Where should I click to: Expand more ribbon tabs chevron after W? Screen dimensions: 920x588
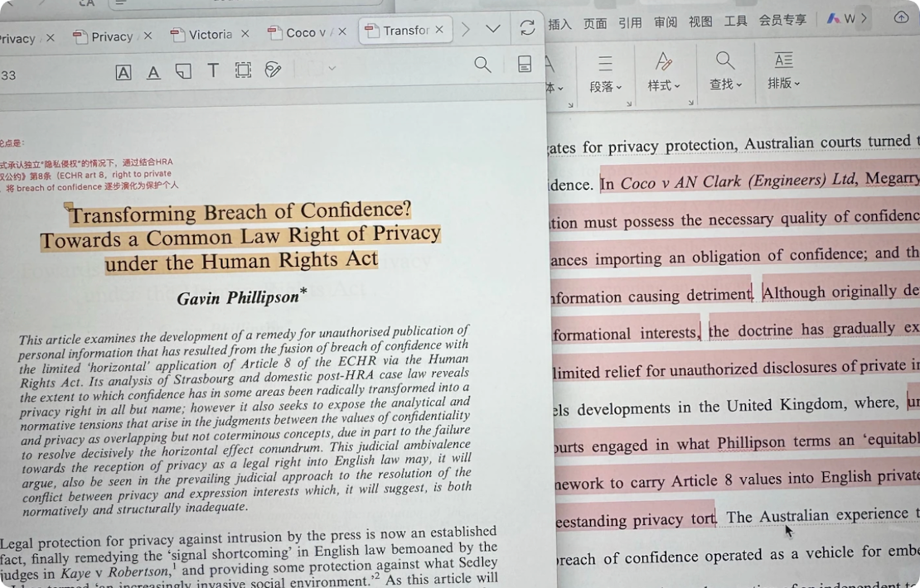[x=864, y=18]
